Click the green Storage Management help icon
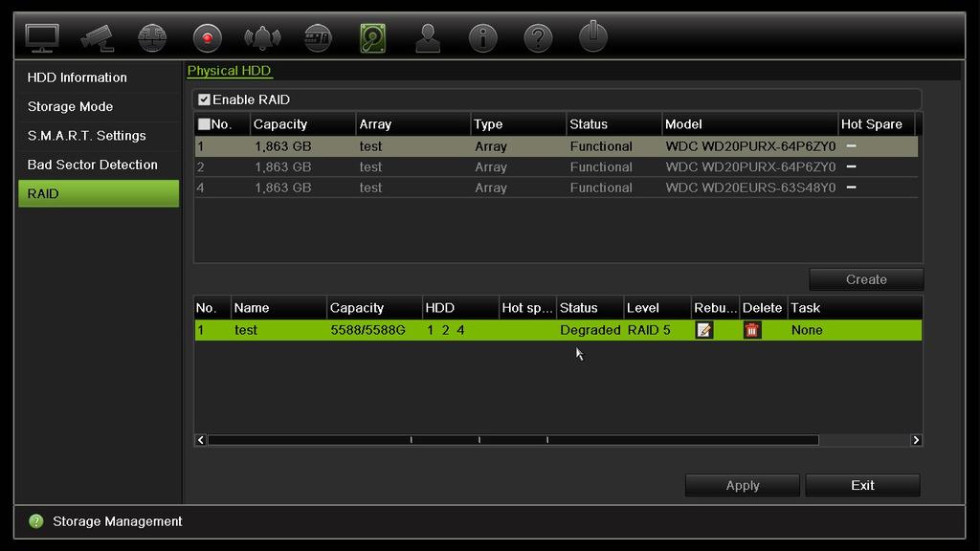This screenshot has width=980, height=551. click(x=36, y=521)
